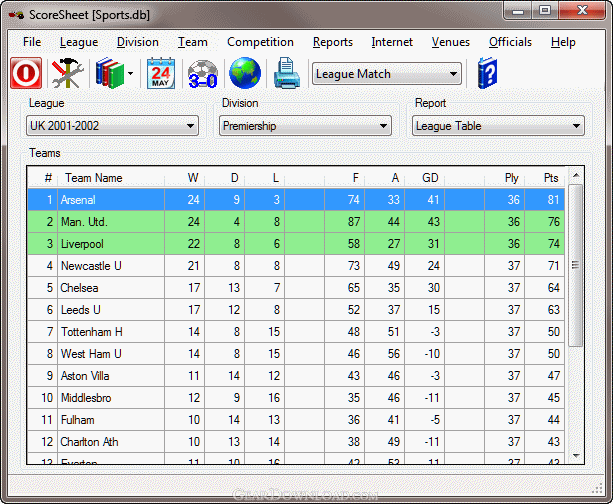Select the Arsenal row
Screen dimensions: 613x504
point(296,200)
